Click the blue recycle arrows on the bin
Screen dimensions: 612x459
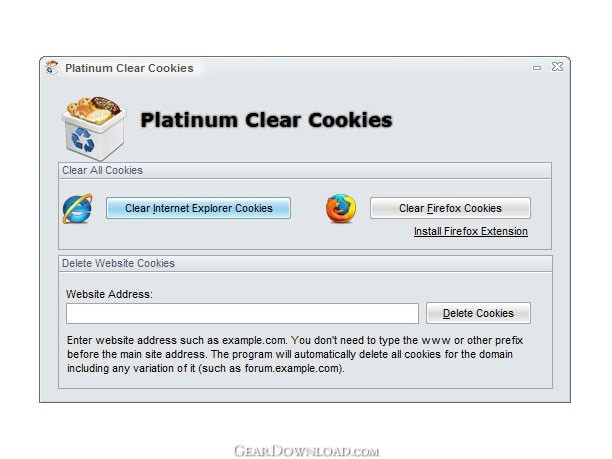pos(82,140)
